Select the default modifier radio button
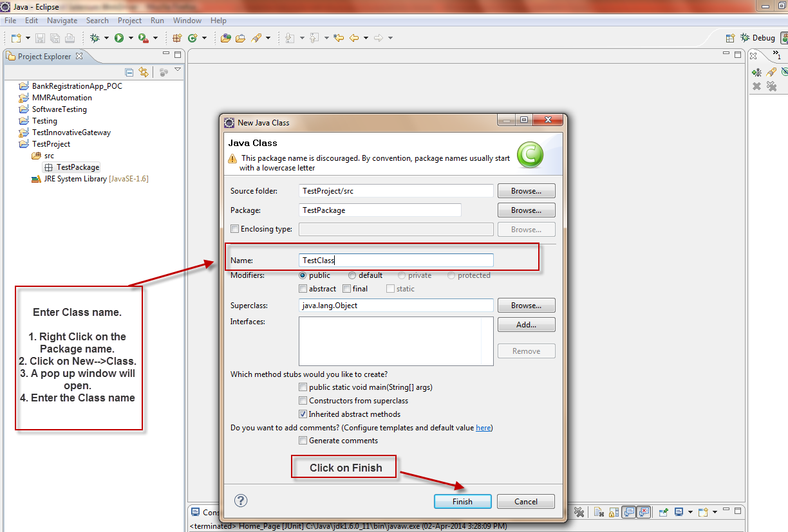This screenshot has width=788, height=532. pos(352,275)
